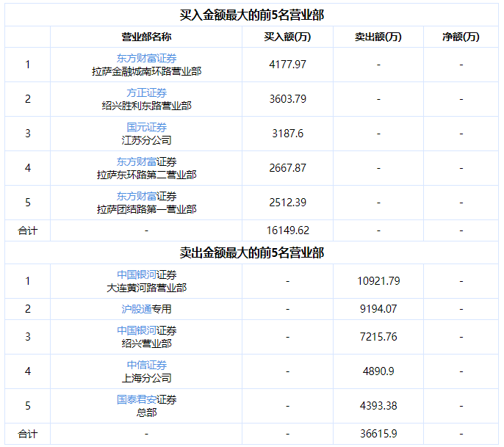Image resolution: width=504 pixels, height=447 pixels.
Task: Select buy amount 2667.87
Action: pos(287,168)
